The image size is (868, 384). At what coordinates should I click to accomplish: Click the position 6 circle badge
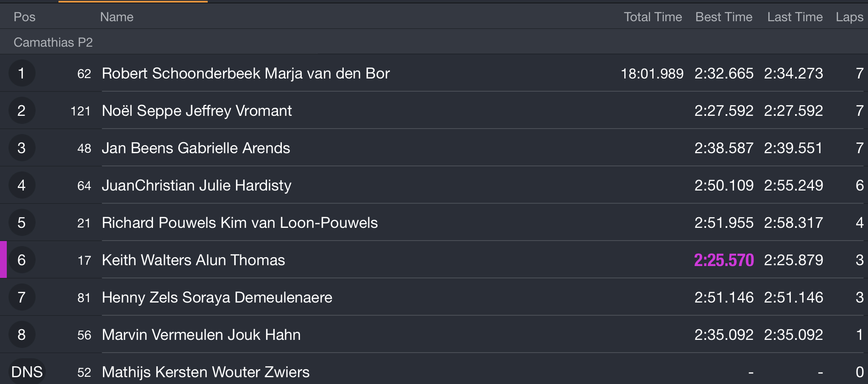[x=22, y=260]
